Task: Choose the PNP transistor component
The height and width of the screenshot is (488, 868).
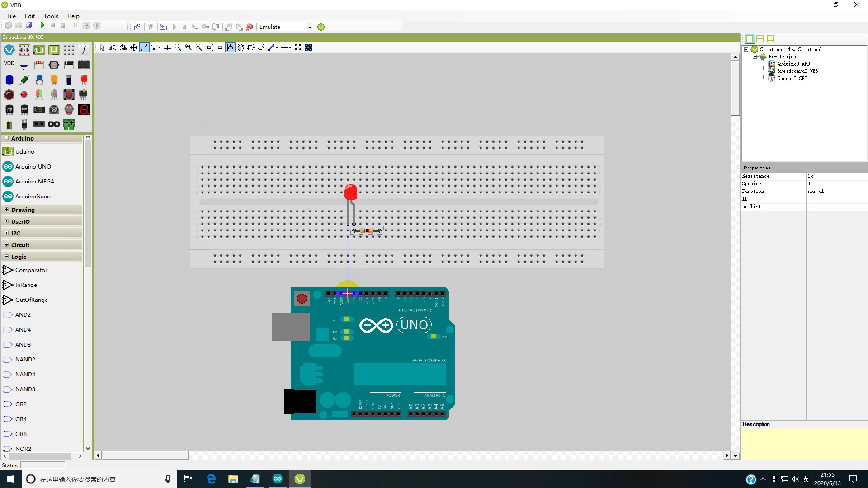Action: (24, 109)
